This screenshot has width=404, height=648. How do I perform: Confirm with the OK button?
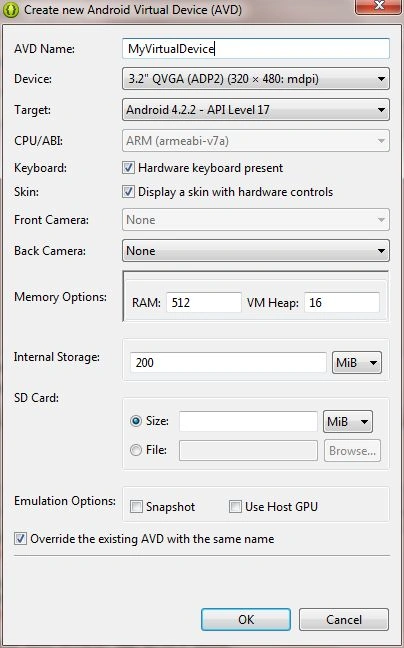[x=246, y=619]
